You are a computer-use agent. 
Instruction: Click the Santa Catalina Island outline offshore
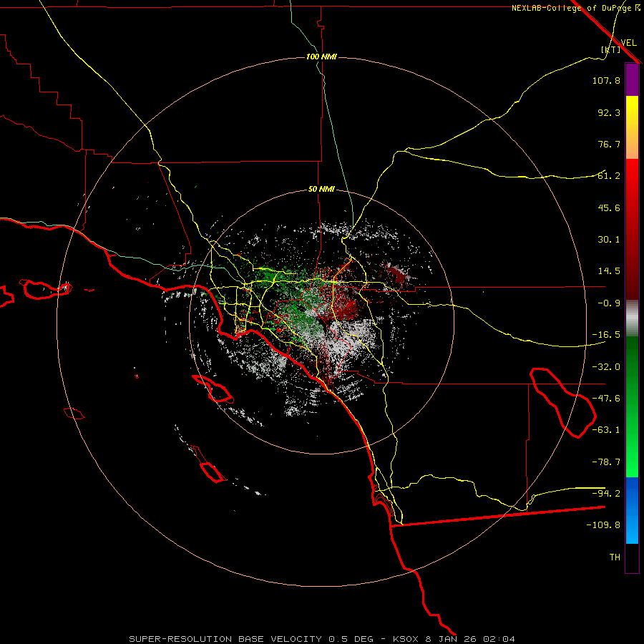[213, 389]
